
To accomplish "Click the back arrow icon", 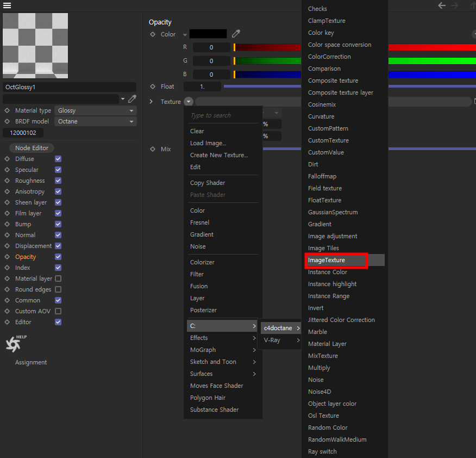I will [442, 5].
